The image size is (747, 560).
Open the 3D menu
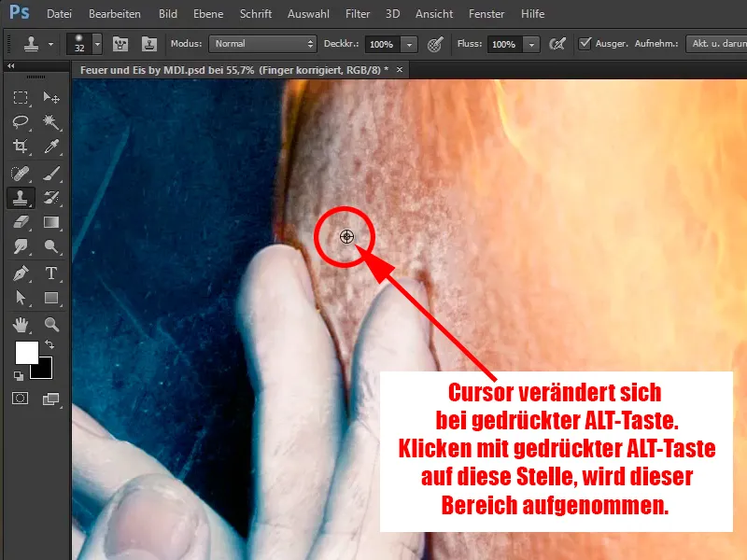click(x=392, y=14)
